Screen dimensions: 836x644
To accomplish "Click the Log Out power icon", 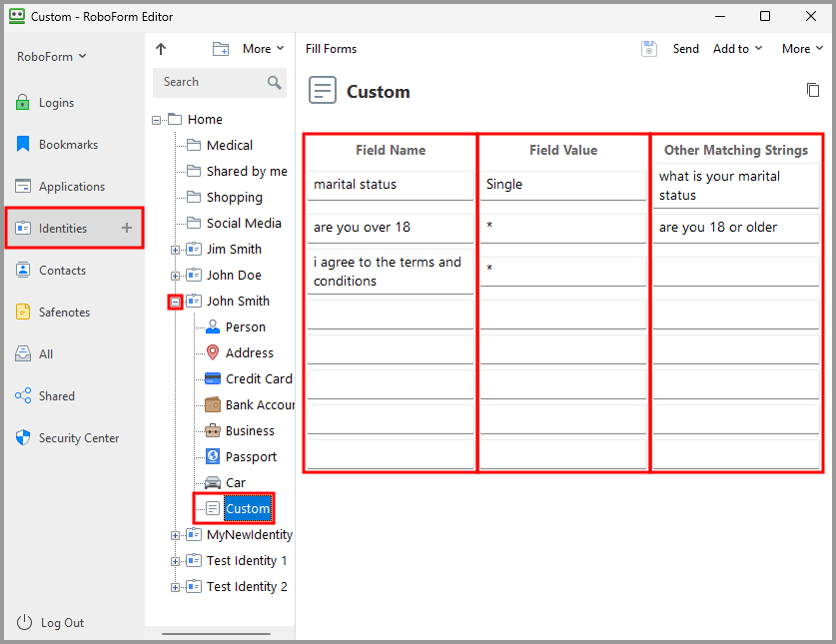I will pyautogui.click(x=24, y=622).
